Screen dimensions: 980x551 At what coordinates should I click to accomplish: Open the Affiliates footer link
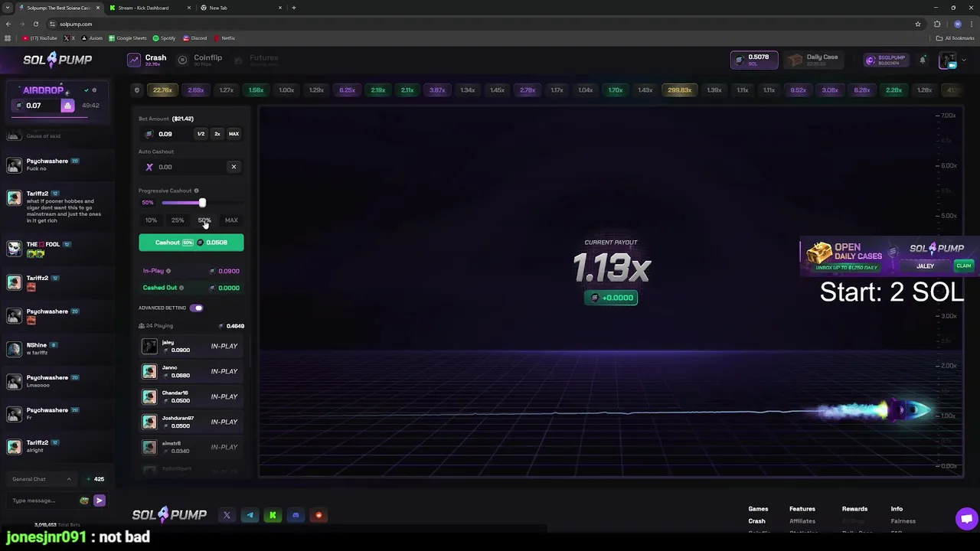(802, 521)
